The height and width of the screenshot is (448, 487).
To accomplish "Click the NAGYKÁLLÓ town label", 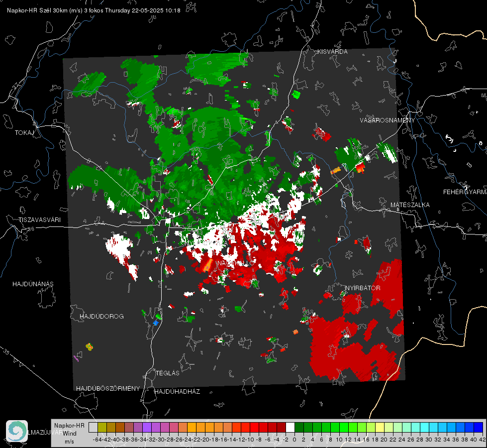I will click(235, 263).
